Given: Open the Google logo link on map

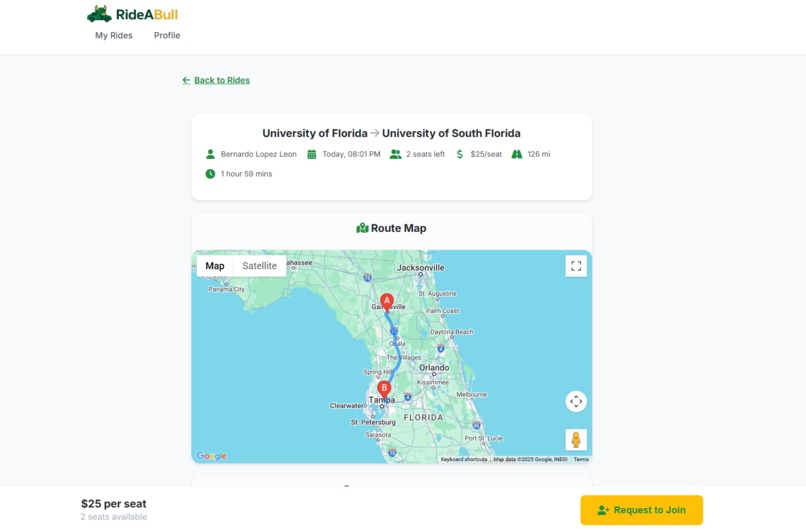Looking at the screenshot, I should [211, 456].
